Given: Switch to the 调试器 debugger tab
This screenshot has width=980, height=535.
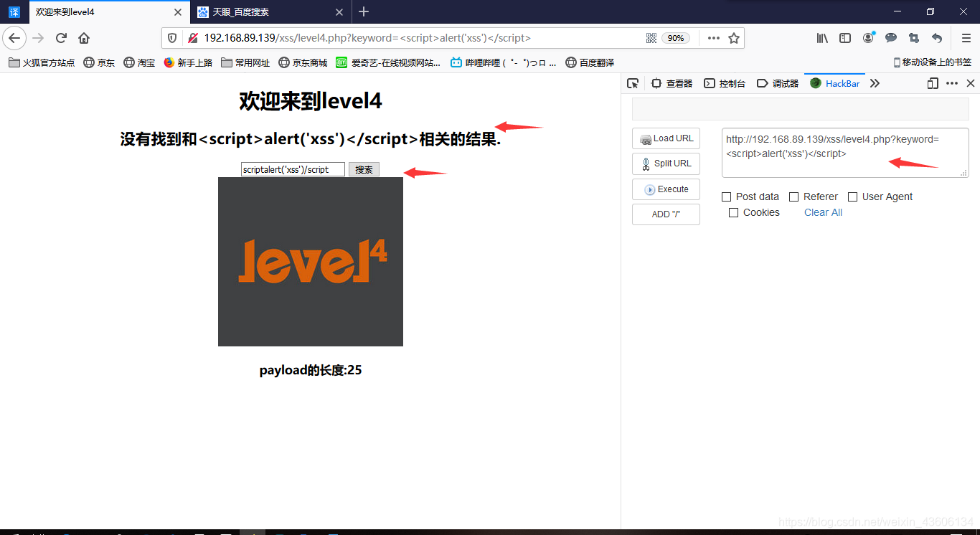Looking at the screenshot, I should [x=778, y=83].
